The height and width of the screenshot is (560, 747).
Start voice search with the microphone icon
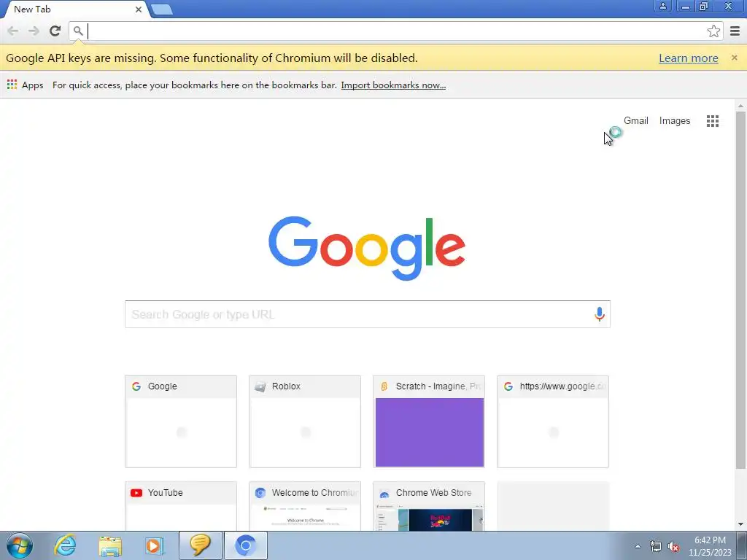[x=600, y=314]
